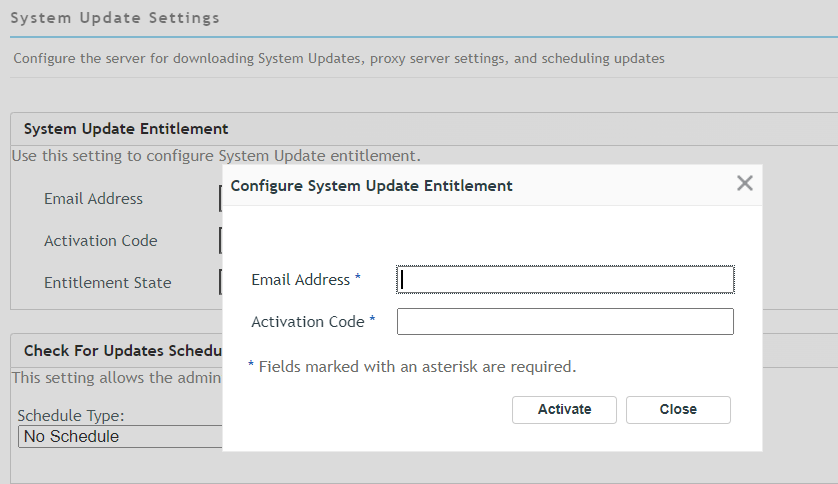Click the Activation Code label in the background panel
This screenshot has width=838, height=484.
(100, 241)
